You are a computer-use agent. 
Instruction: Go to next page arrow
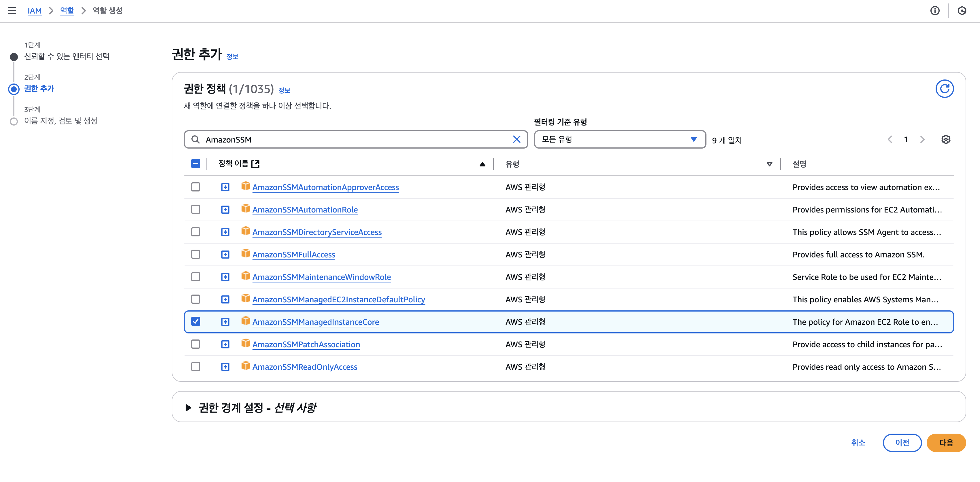pyautogui.click(x=922, y=140)
